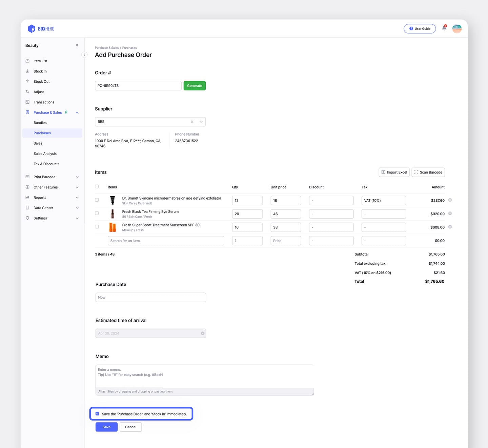
Task: Open the Scan Barcode tool
Action: (428, 172)
